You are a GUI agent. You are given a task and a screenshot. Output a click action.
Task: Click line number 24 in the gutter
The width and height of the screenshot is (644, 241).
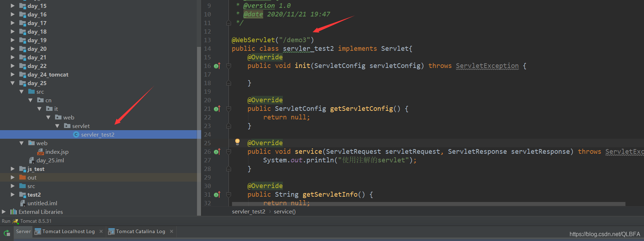pos(207,134)
